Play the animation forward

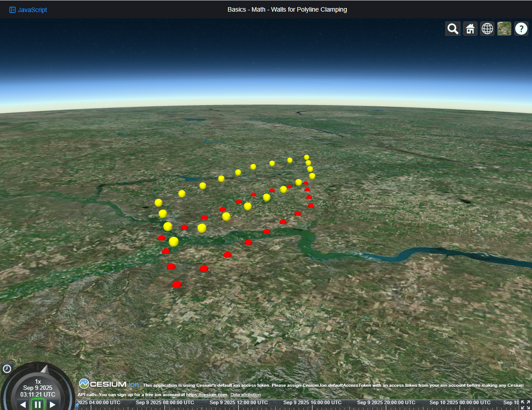[53, 405]
